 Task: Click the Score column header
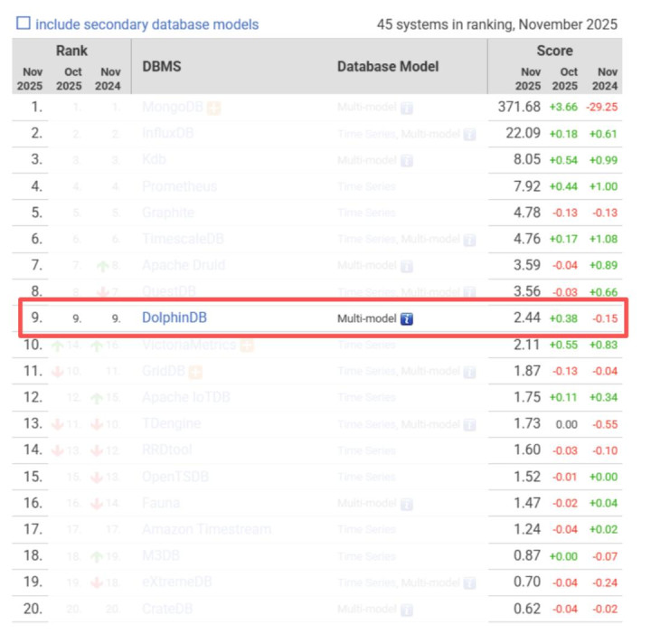pos(554,51)
